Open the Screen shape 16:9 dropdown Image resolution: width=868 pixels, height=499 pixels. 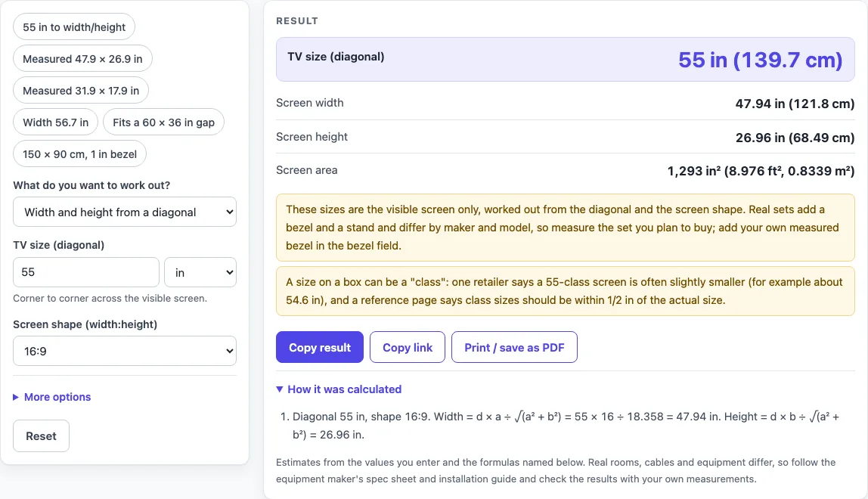pos(125,351)
